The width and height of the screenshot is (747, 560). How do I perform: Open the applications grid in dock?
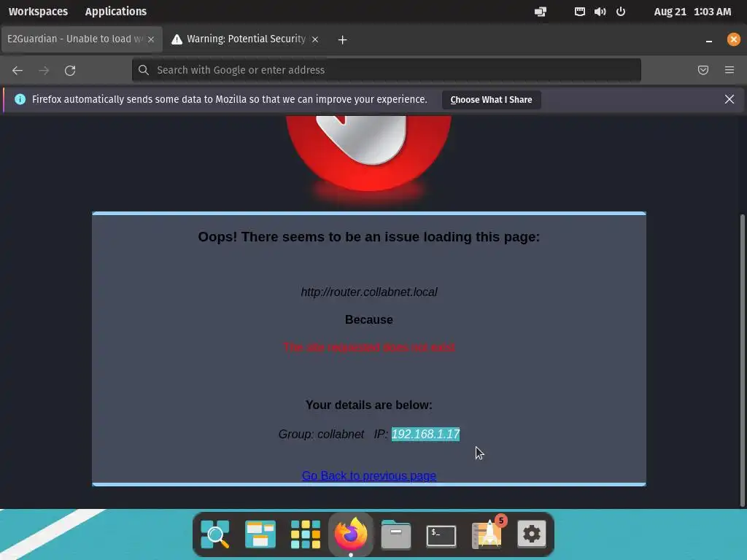pos(306,534)
